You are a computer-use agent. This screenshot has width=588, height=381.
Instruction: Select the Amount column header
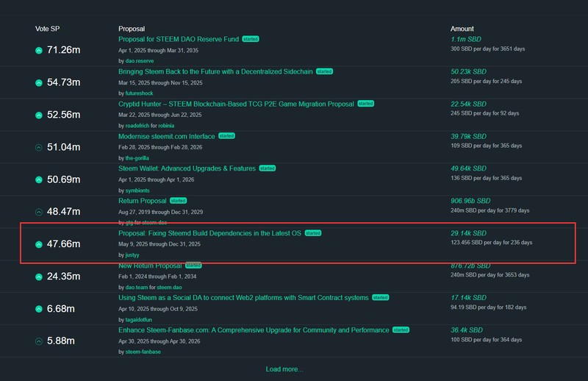462,29
